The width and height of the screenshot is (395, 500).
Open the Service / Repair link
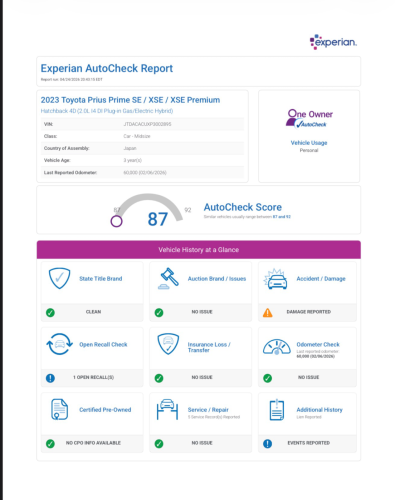pyautogui.click(x=208, y=410)
